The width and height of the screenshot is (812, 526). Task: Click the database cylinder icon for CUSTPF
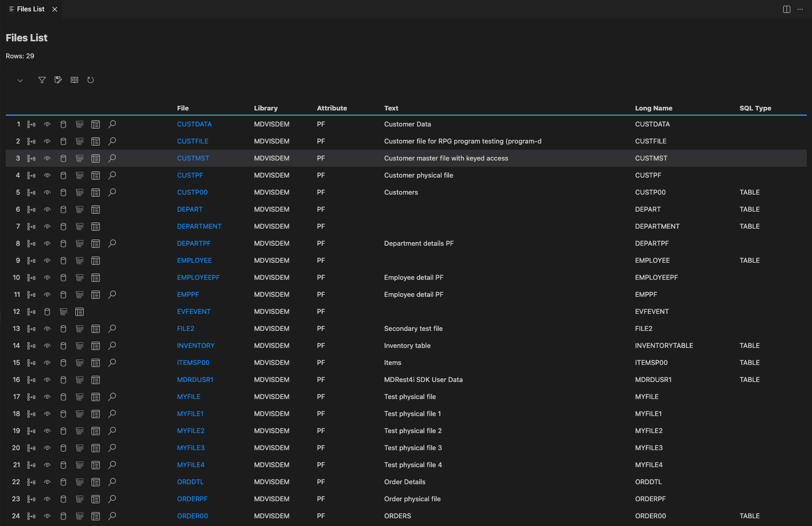tap(63, 176)
